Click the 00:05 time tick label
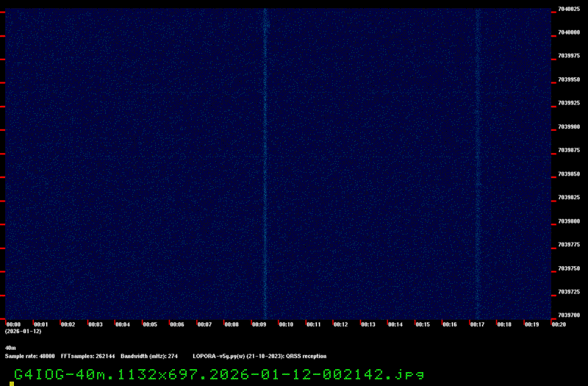 [150, 324]
